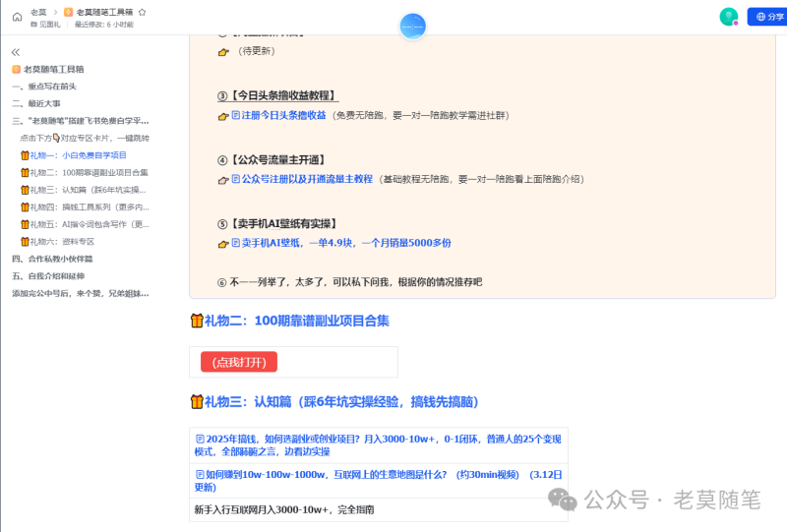Viewport: 787px width, 532px height.
Task: Go to the home icon
Action: [17, 17]
